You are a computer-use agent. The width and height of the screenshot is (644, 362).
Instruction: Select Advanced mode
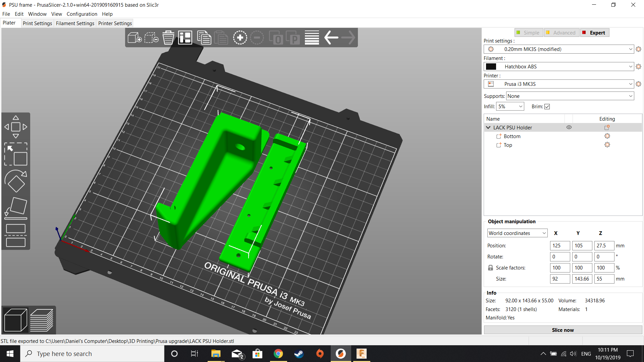pos(562,33)
